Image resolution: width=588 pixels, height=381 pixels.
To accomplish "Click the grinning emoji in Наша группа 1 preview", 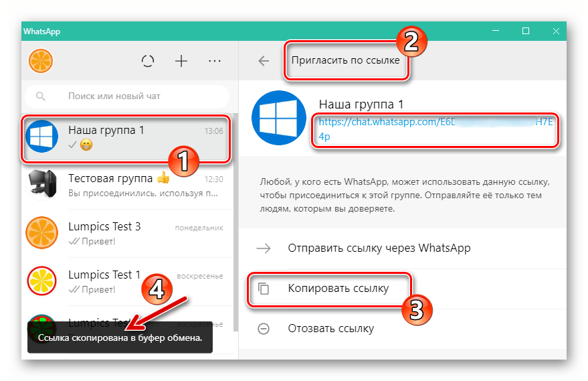I will coord(86,145).
